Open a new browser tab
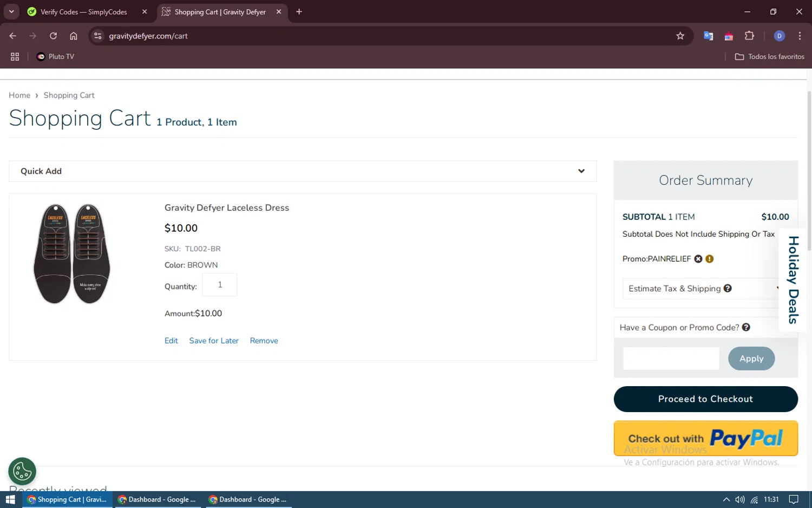This screenshot has width=812, height=508. (299, 12)
